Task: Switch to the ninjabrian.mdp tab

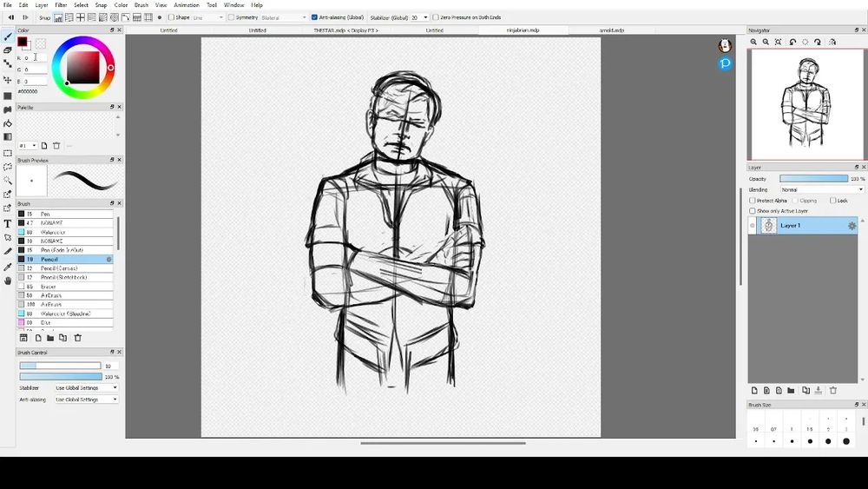Action: click(523, 30)
